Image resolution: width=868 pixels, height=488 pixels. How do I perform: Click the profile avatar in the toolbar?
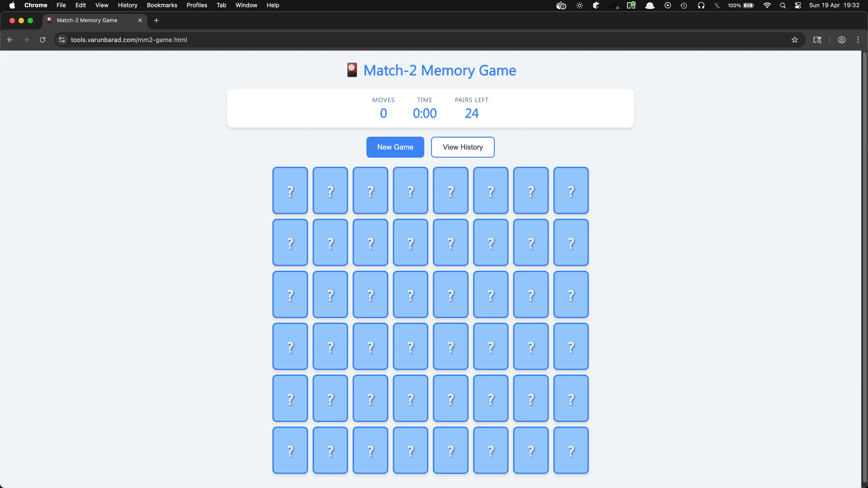pyautogui.click(x=841, y=40)
